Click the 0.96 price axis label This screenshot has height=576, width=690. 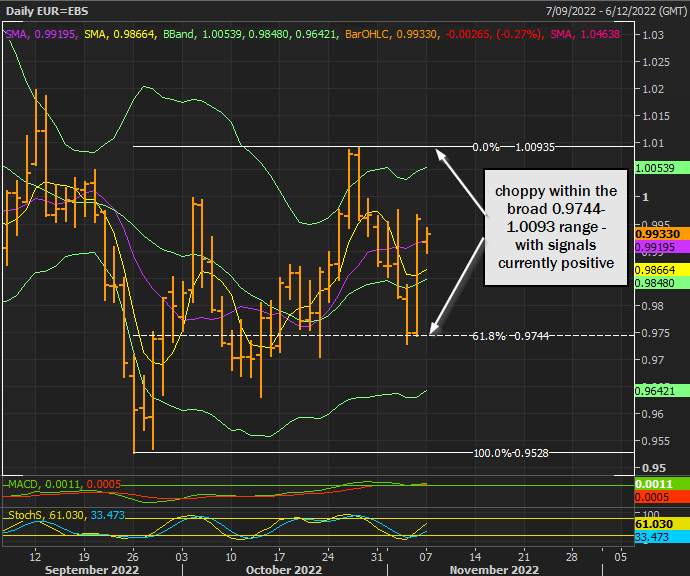click(653, 414)
